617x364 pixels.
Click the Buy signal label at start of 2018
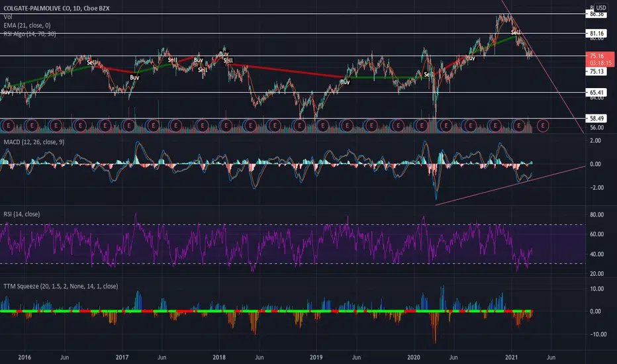click(224, 54)
